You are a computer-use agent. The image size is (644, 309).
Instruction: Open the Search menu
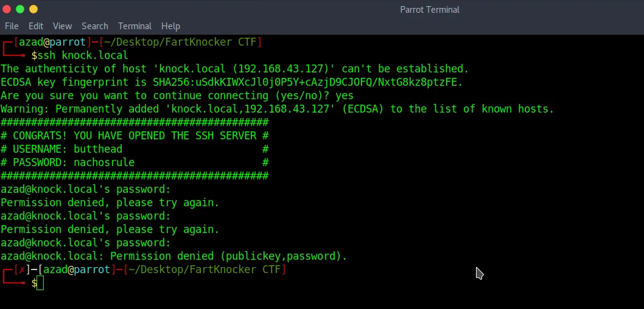click(x=95, y=26)
